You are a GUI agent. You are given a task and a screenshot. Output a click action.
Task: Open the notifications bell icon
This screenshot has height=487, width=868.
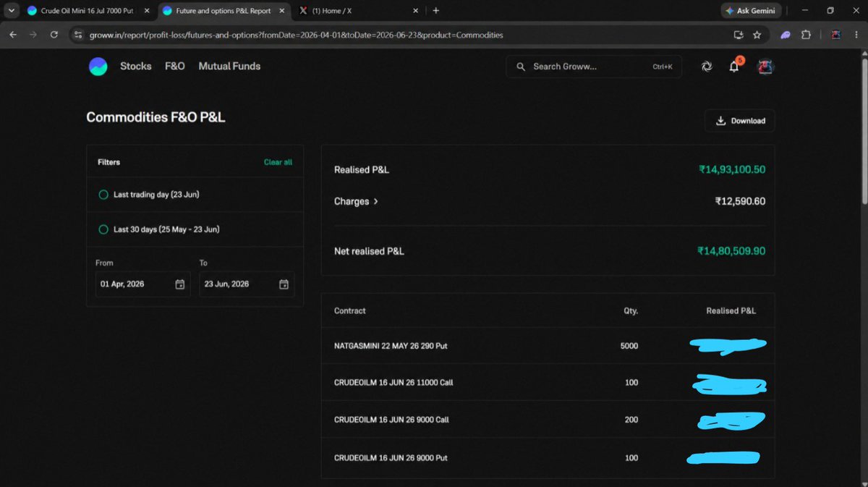pyautogui.click(x=734, y=66)
